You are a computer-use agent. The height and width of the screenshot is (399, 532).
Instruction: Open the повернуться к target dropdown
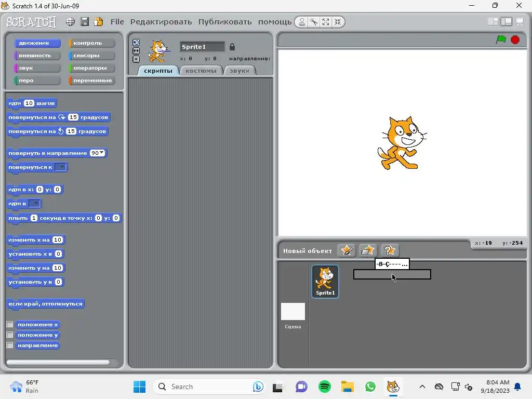61,167
